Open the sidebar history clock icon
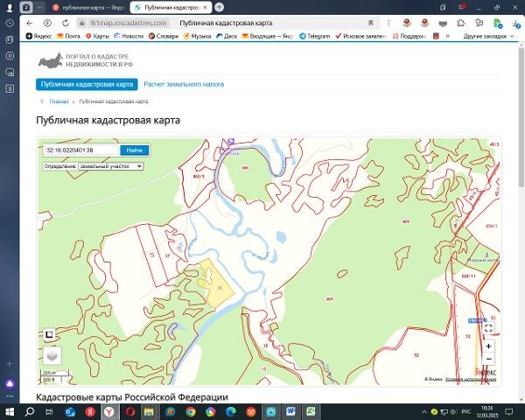This screenshot has height=420, width=525. (10, 23)
